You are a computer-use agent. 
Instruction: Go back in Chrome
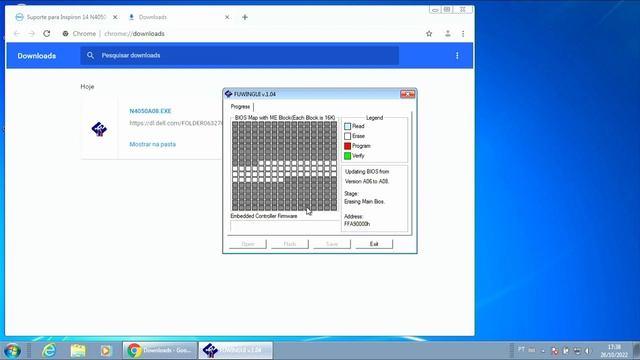[17, 33]
